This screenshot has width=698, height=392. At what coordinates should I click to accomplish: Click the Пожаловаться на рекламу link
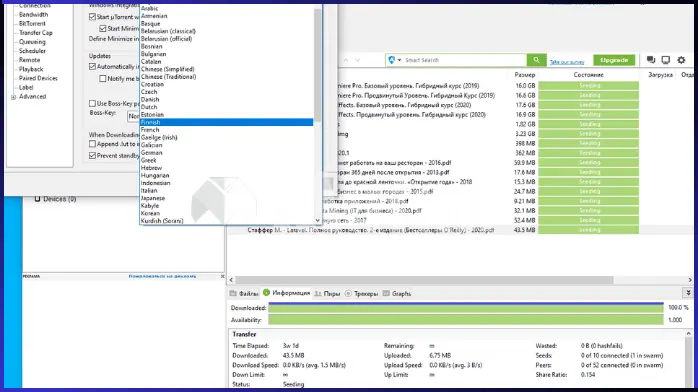click(162, 276)
